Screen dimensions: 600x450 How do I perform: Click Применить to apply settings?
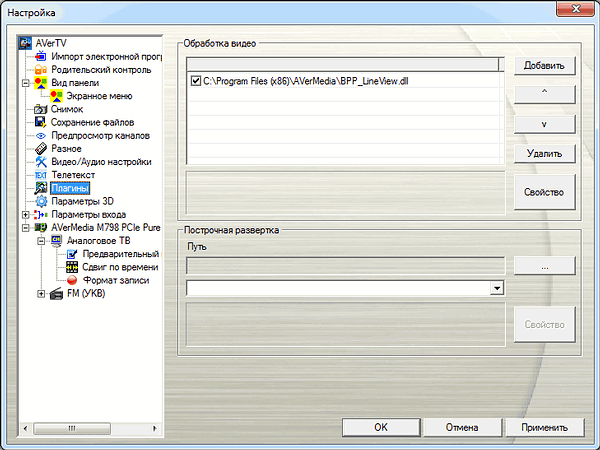pyautogui.click(x=545, y=427)
